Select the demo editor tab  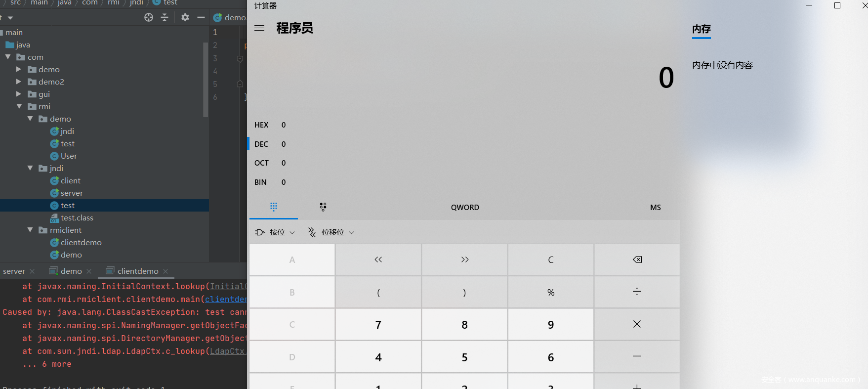click(230, 18)
